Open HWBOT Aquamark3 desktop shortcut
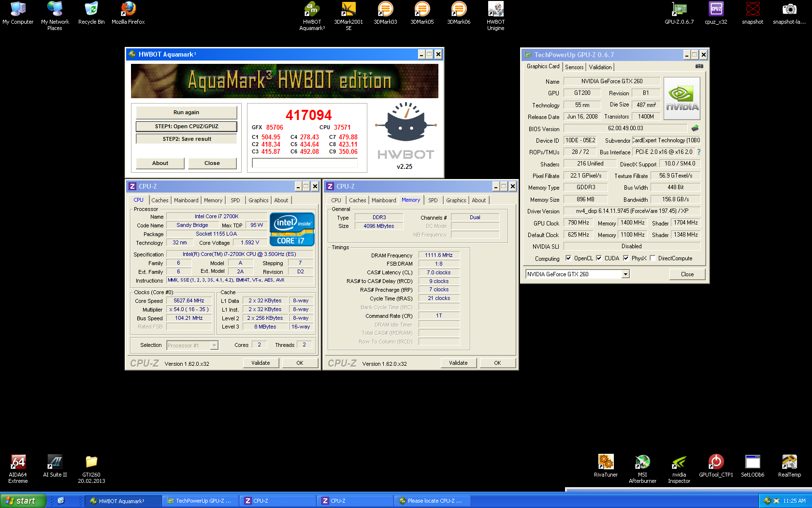Screen dimensions: 812x508 tap(312, 16)
